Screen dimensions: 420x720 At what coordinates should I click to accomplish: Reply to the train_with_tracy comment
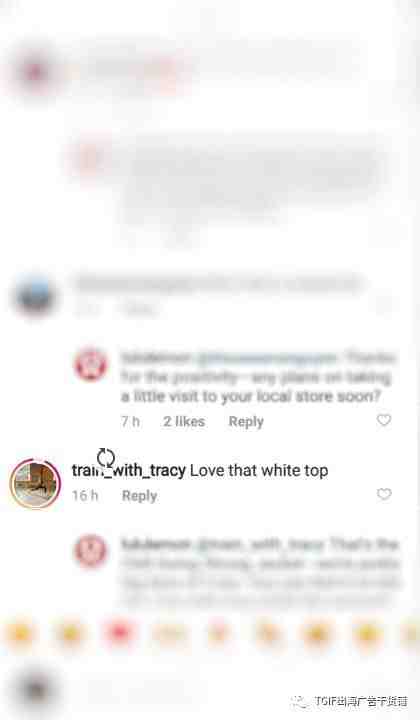pyautogui.click(x=140, y=496)
